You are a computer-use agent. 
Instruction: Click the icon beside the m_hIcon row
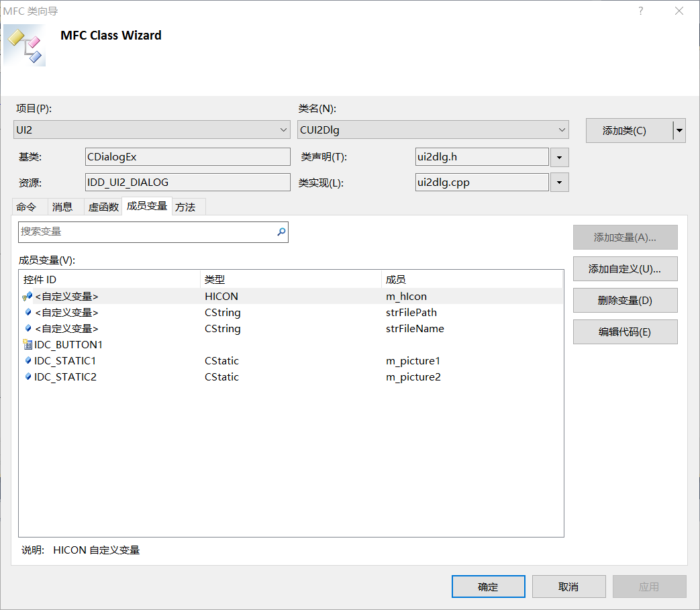[x=27, y=297]
